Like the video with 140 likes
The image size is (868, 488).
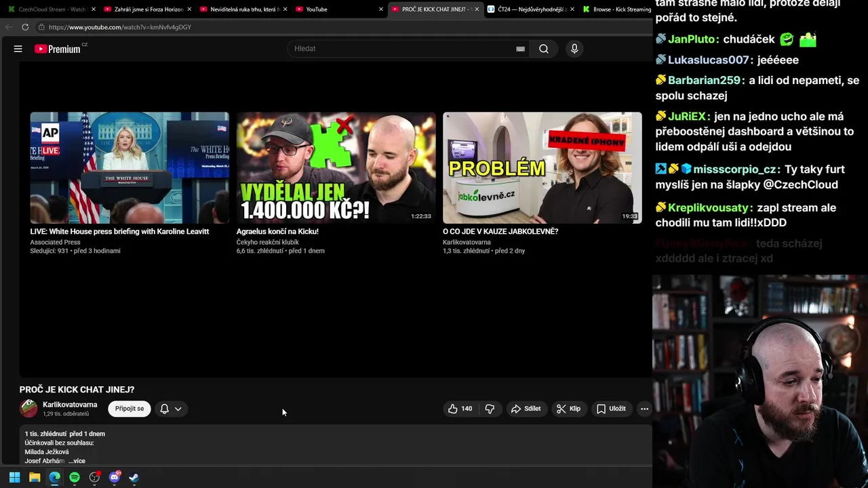[x=460, y=409]
